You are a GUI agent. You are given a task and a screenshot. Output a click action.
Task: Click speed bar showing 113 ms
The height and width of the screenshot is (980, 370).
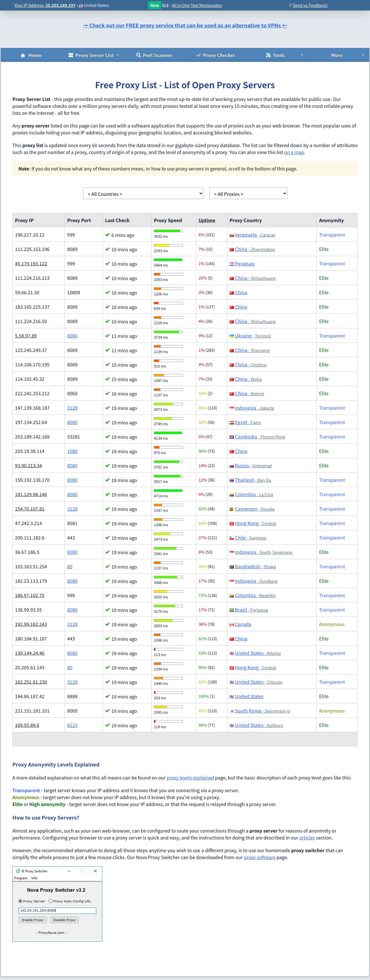pyautogui.click(x=168, y=649)
